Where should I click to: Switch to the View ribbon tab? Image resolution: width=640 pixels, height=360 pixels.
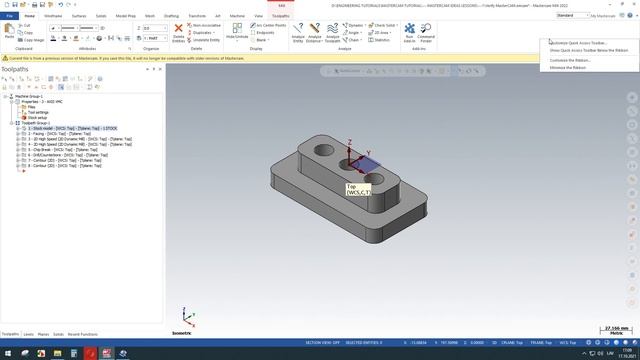click(258, 16)
